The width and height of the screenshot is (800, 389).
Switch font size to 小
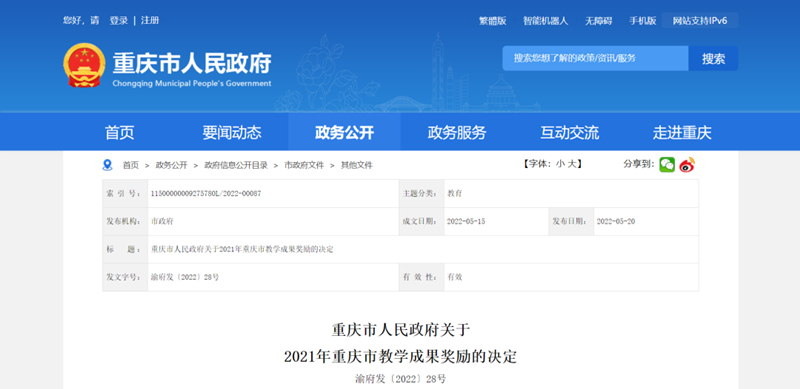[x=560, y=164]
